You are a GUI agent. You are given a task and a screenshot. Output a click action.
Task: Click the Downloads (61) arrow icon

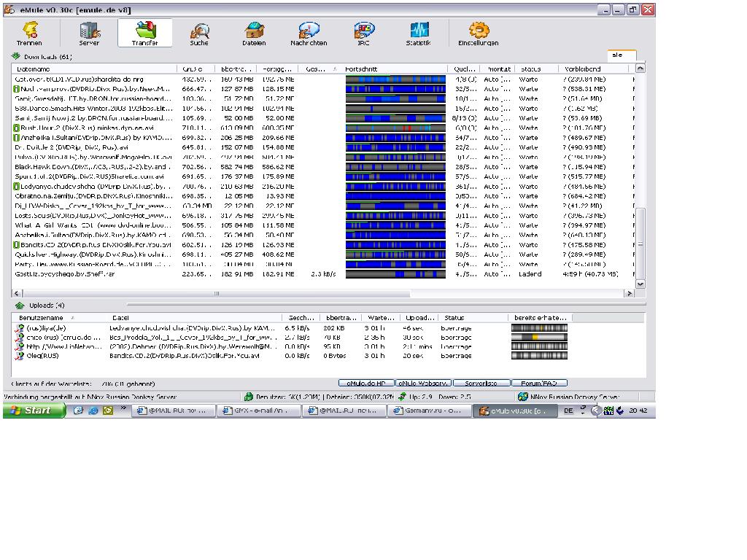(16, 56)
